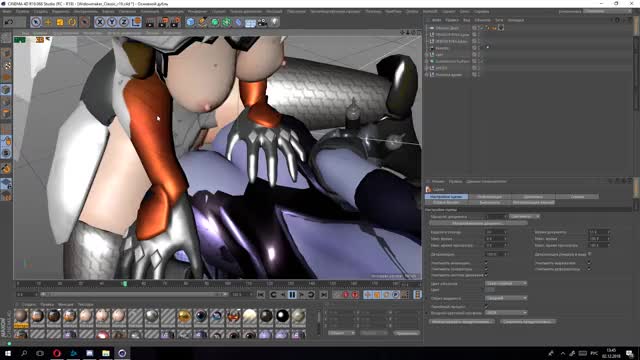Viewport: 640px width, 360px height.
Task: Open the input color profile dropdown
Action: 506,313
